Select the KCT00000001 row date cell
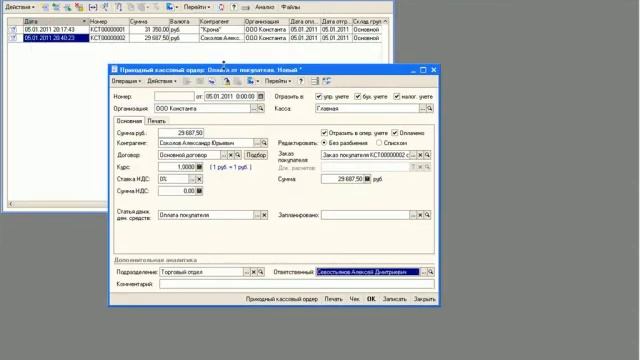640x360 pixels. point(56,30)
